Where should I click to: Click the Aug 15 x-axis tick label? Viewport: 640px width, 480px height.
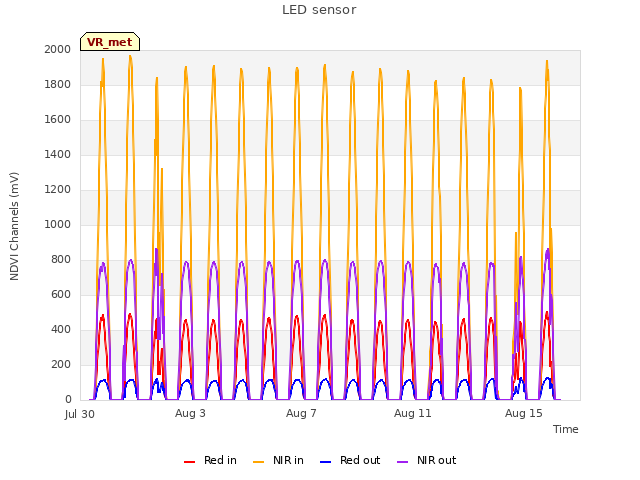click(x=524, y=413)
